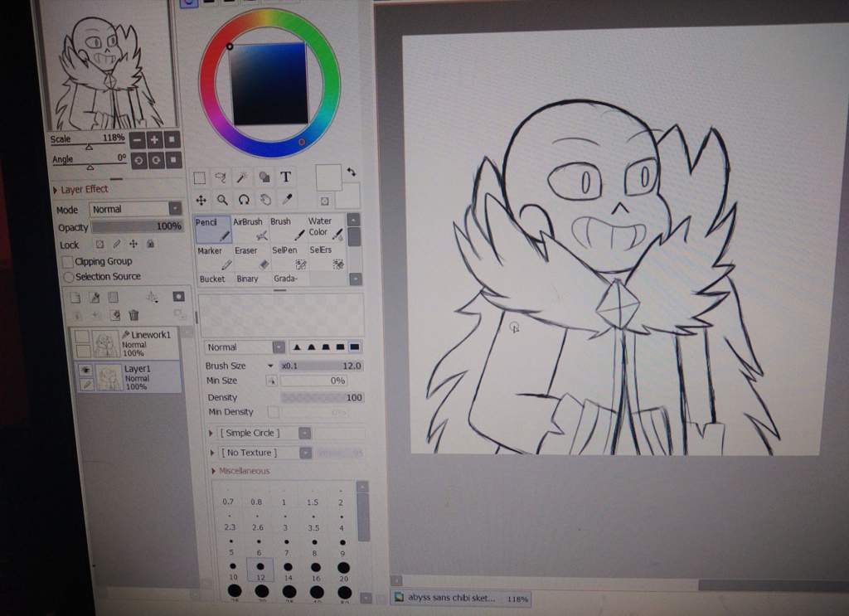Screen dimensions: 849x616
Task: Click the transparent color toggle icon
Action: coord(324,201)
